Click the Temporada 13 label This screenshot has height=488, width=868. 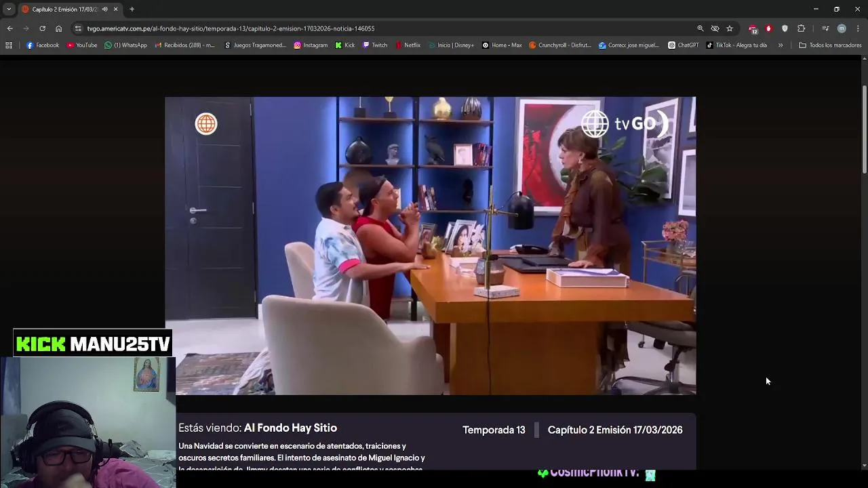tap(494, 430)
